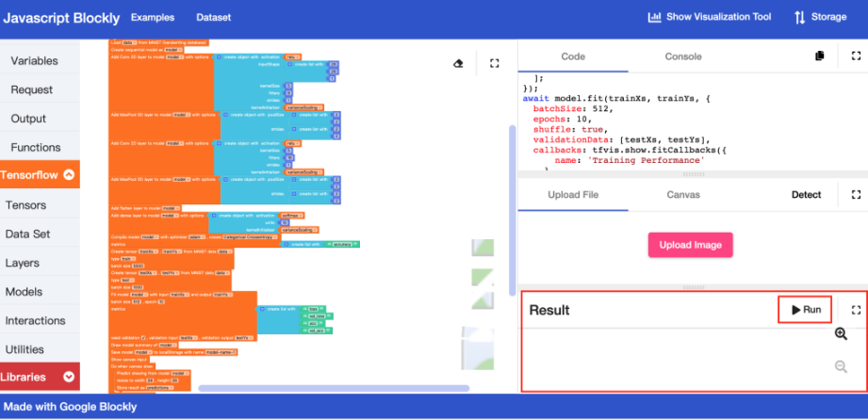Open the Examples menu
Viewport: 868px width, 420px height.
[x=153, y=17]
